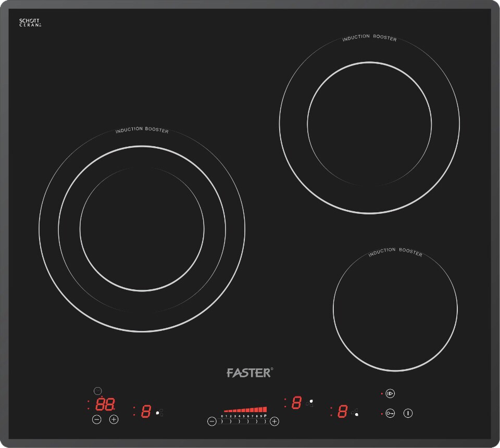Set power slider to level 5
This screenshot has width=500, height=448.
[x=244, y=416]
